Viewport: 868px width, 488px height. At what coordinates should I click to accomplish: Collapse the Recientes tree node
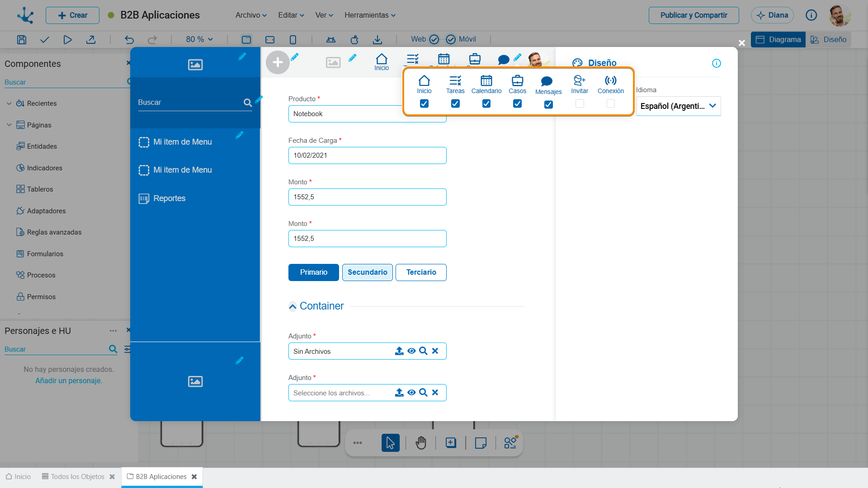[x=9, y=103]
